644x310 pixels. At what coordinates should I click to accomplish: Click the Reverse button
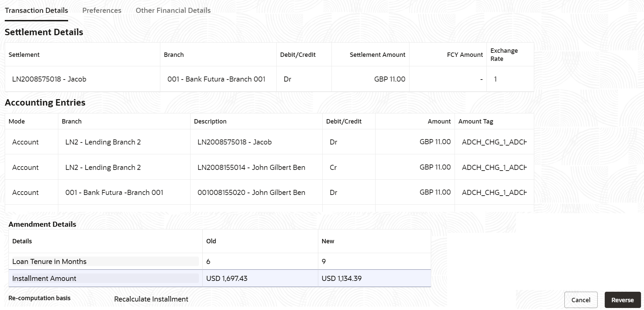[x=622, y=300]
